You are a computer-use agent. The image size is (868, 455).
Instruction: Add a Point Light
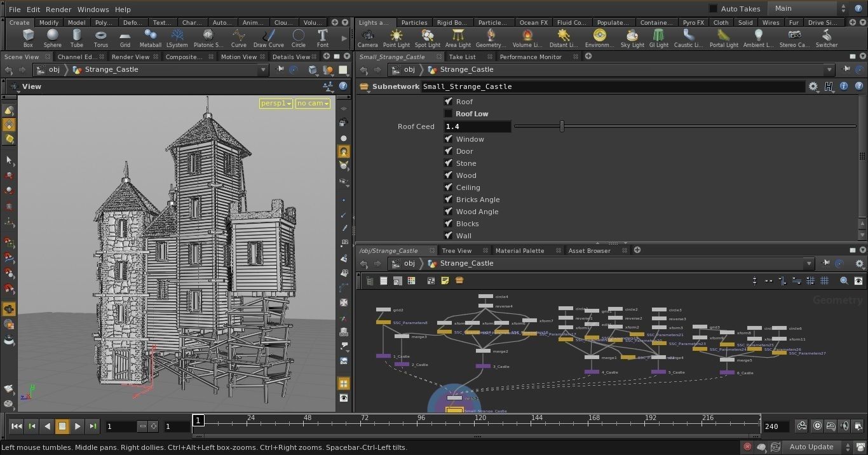pos(397,38)
